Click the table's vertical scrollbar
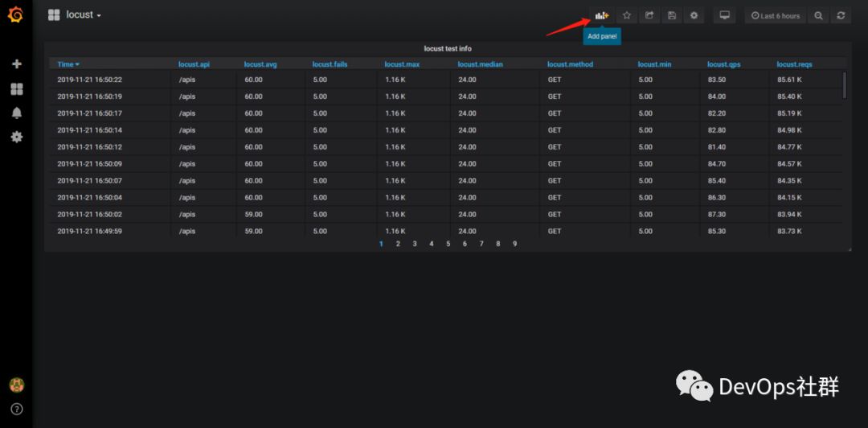 click(845, 84)
